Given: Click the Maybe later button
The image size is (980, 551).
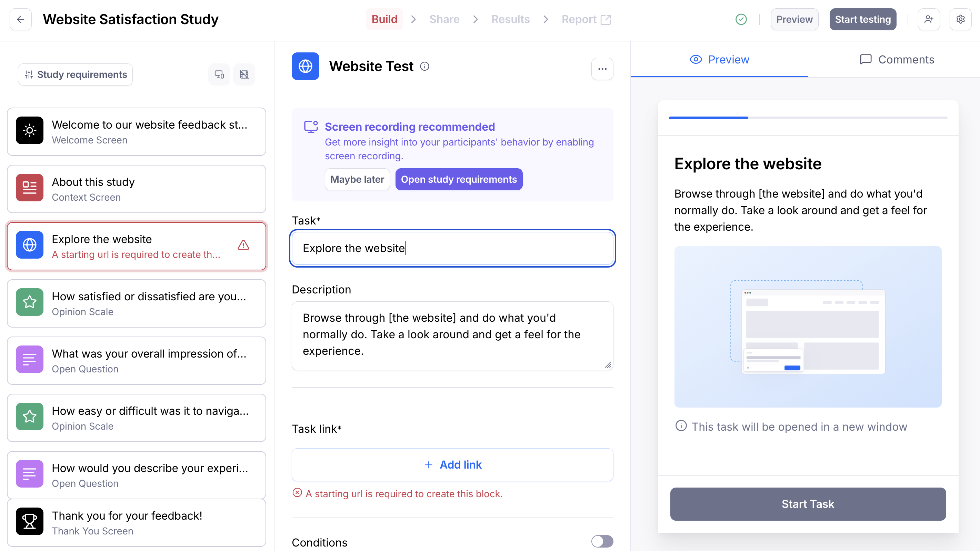Looking at the screenshot, I should [357, 179].
